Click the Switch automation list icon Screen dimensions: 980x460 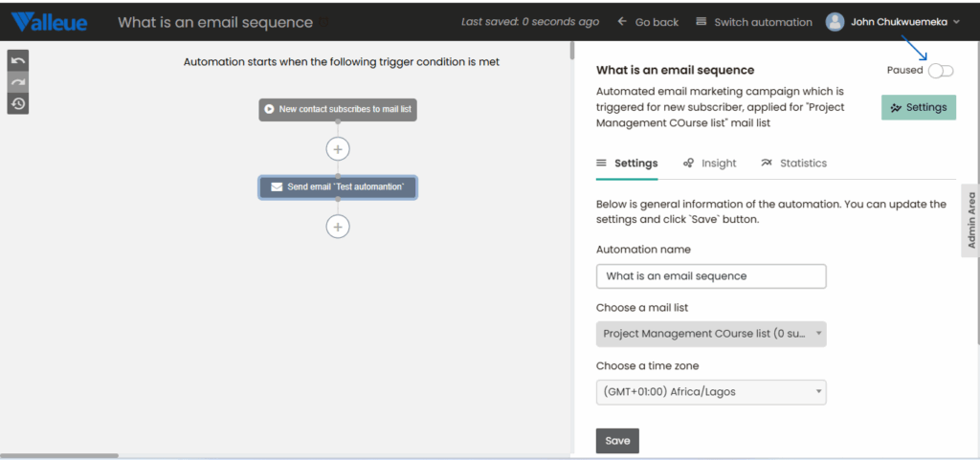tap(702, 21)
